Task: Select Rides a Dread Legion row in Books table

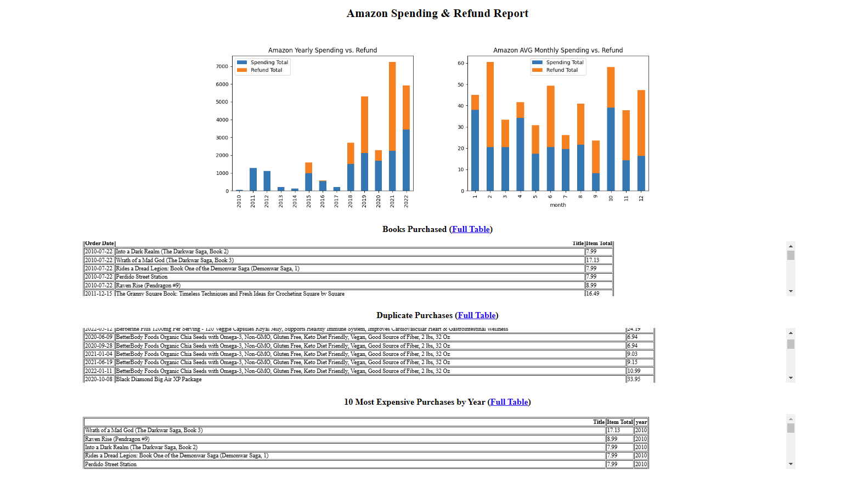Action: click(x=348, y=269)
